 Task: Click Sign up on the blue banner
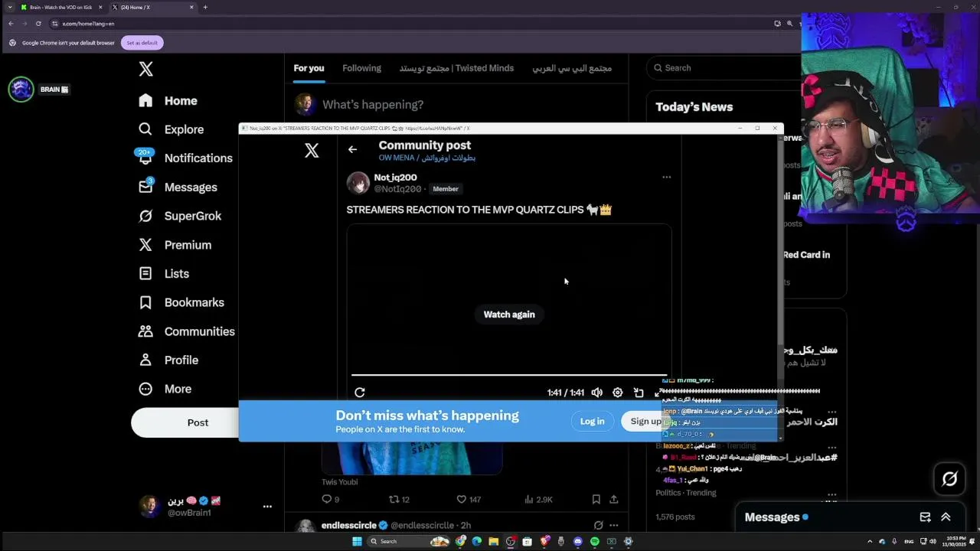point(645,422)
